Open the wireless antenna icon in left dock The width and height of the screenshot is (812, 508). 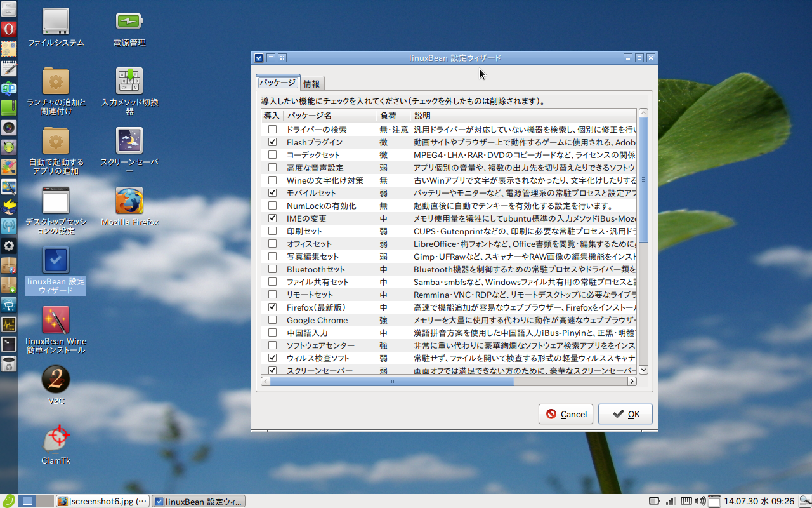8,225
